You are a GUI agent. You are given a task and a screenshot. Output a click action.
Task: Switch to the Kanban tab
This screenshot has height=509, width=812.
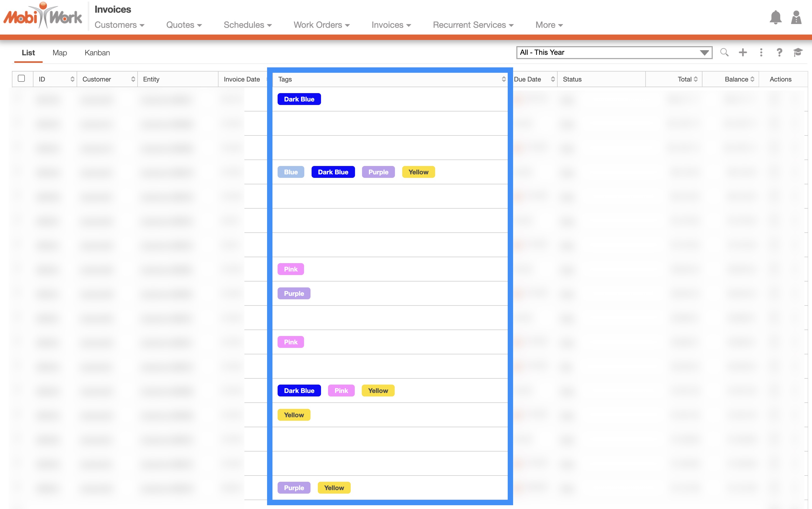click(97, 53)
